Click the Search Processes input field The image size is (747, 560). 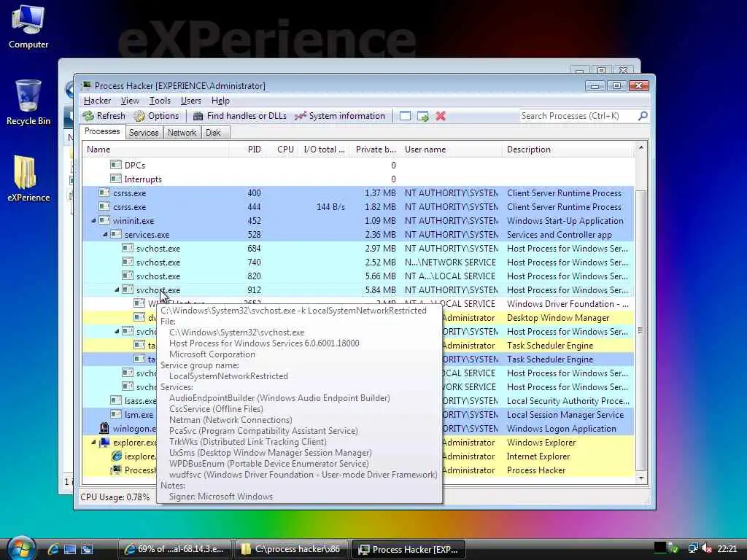pyautogui.click(x=578, y=116)
